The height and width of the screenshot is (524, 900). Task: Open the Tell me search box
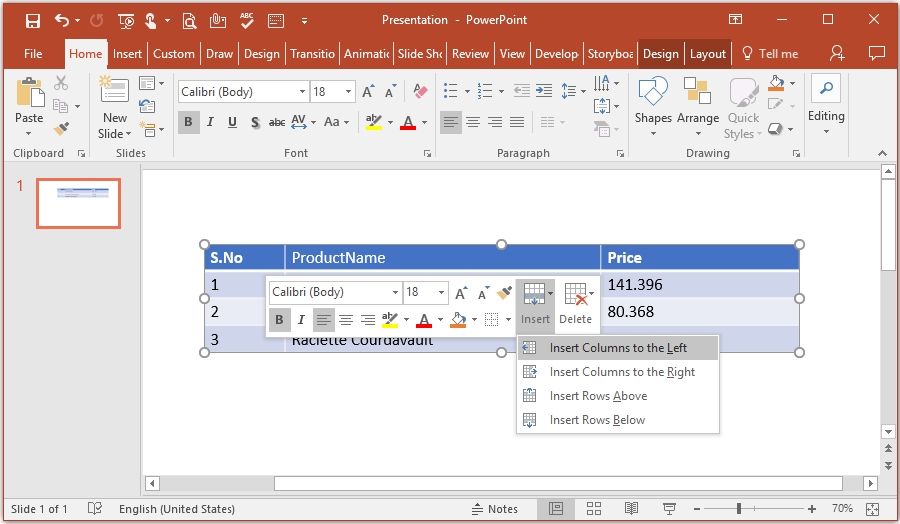point(769,54)
